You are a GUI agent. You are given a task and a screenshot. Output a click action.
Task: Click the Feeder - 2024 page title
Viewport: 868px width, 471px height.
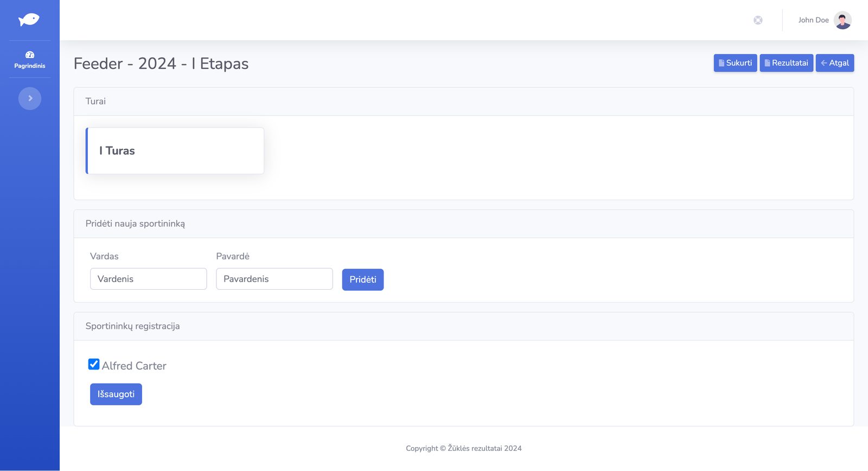pos(161,63)
